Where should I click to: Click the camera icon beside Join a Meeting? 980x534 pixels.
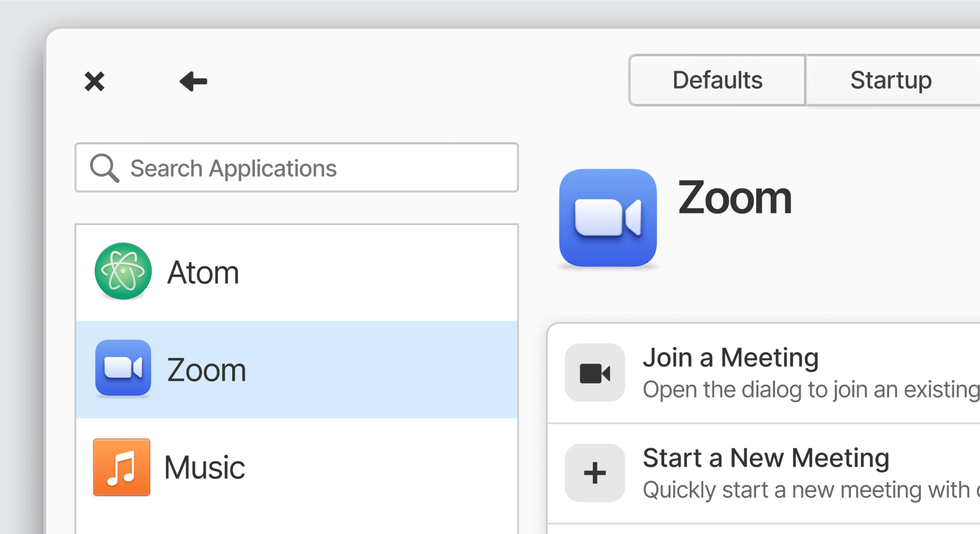coord(595,373)
